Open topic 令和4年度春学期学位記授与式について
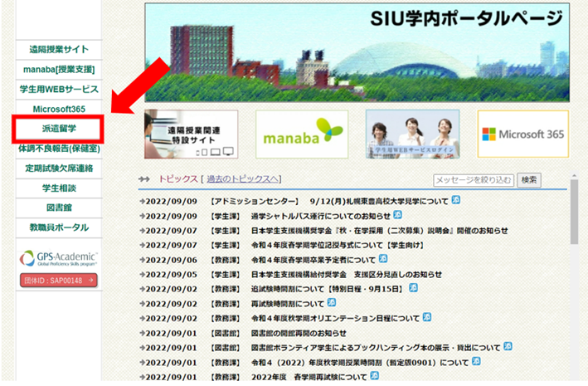The height and width of the screenshot is (386, 588). (338, 245)
